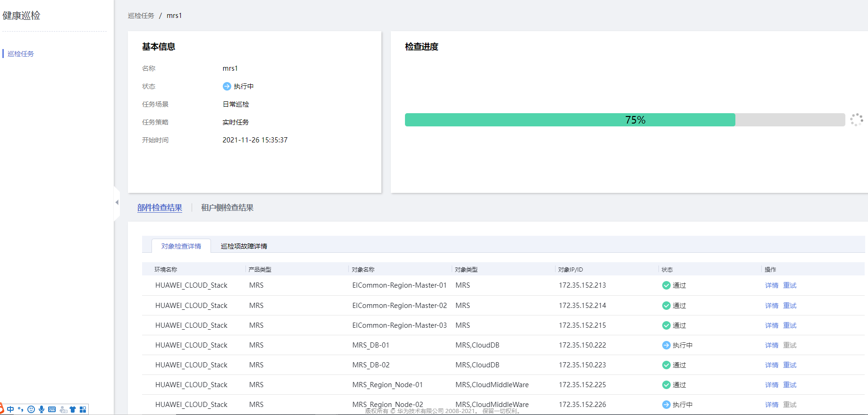Click 重试 for EICommon-Region-Master-03
The width and height of the screenshot is (868, 415).
click(x=790, y=325)
